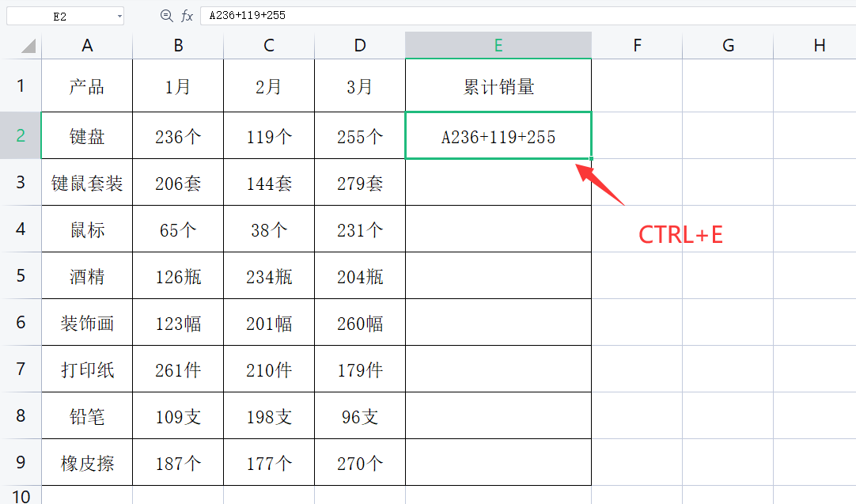The height and width of the screenshot is (504, 856).
Task: Click the cell containing 126瓶
Action: [x=178, y=276]
